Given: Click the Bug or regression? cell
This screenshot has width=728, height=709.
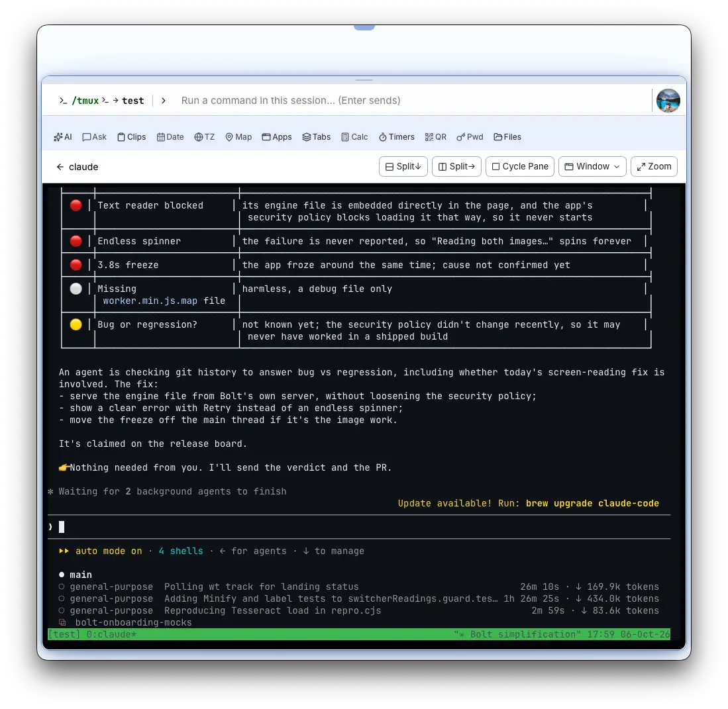Looking at the screenshot, I should (148, 324).
